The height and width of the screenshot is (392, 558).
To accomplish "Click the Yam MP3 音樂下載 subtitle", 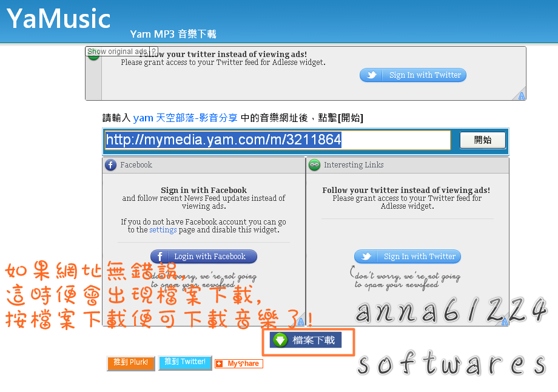I will click(173, 34).
